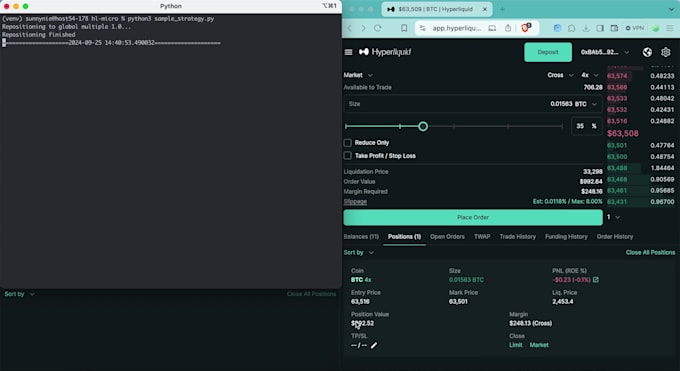This screenshot has height=371, width=680.
Task: Go back in the browser
Action: click(x=350, y=28)
